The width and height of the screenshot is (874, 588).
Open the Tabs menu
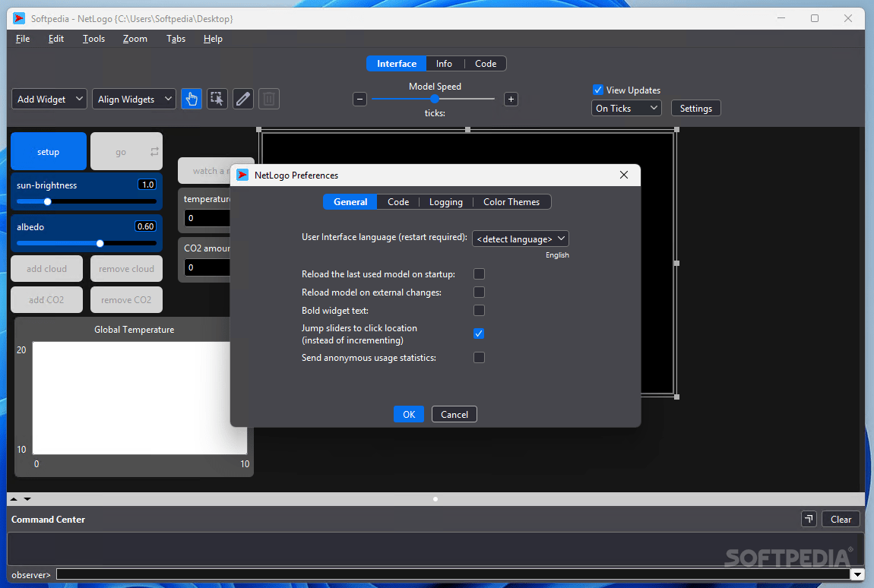176,39
